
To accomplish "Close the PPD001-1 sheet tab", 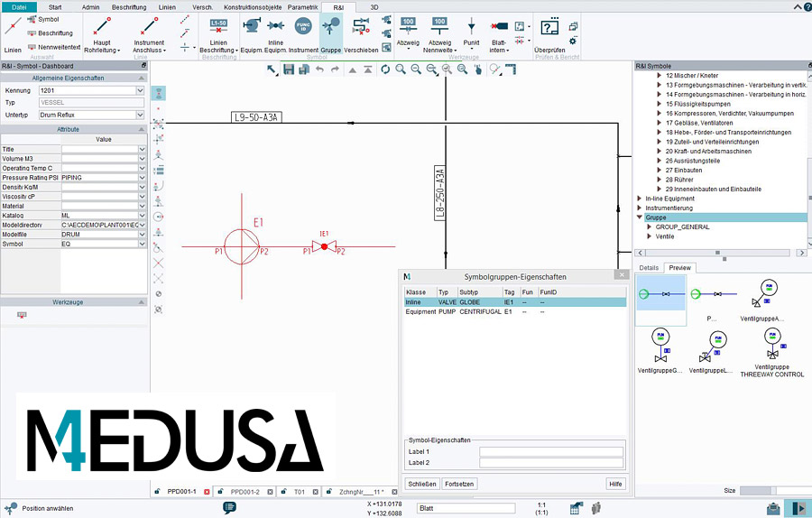I will (x=207, y=492).
